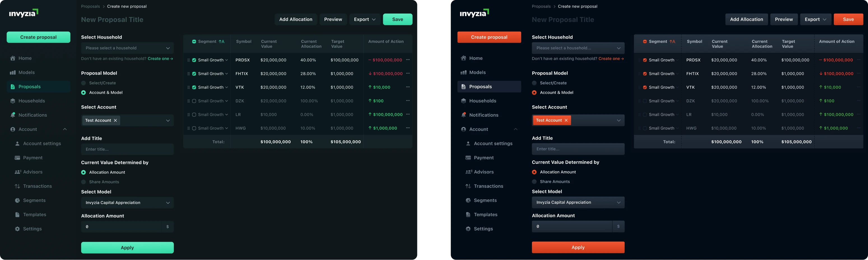Uncheck the VTK row checkbox in the orange-theme table
This screenshot has height=260, width=868.
tap(645, 87)
